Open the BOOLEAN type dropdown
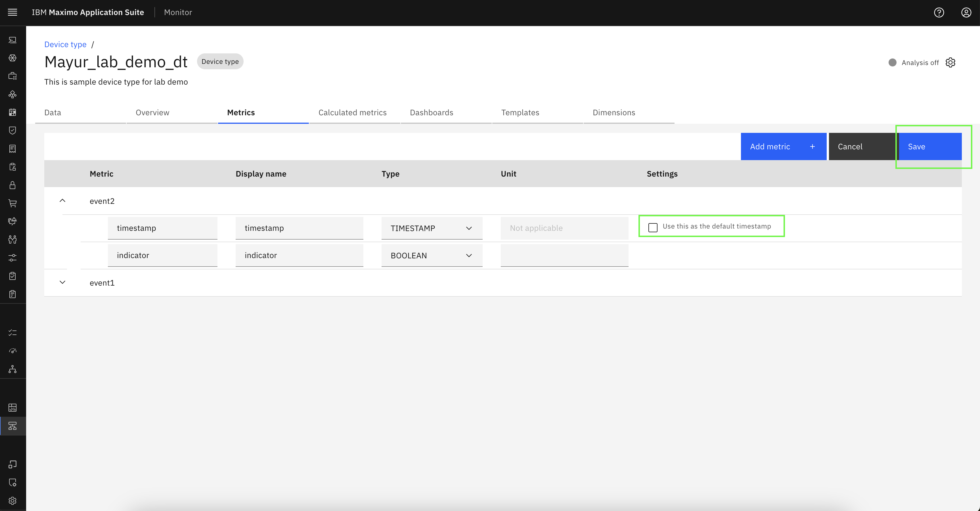Image resolution: width=980 pixels, height=511 pixels. 432,255
